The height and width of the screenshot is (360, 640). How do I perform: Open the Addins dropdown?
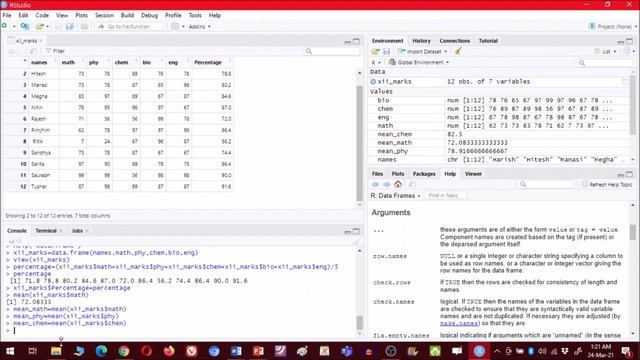click(200, 27)
